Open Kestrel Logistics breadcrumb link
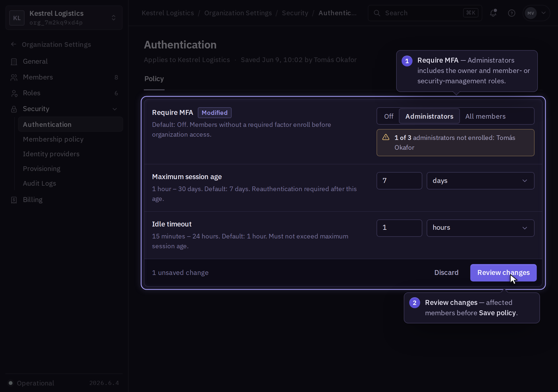The image size is (558, 392). tap(168, 13)
